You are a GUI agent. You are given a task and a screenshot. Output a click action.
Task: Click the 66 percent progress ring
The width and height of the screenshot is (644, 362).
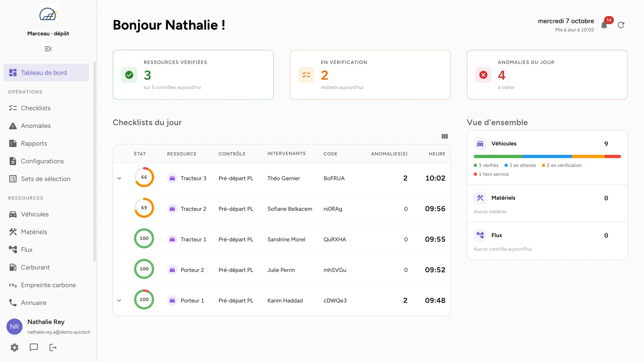tap(144, 177)
